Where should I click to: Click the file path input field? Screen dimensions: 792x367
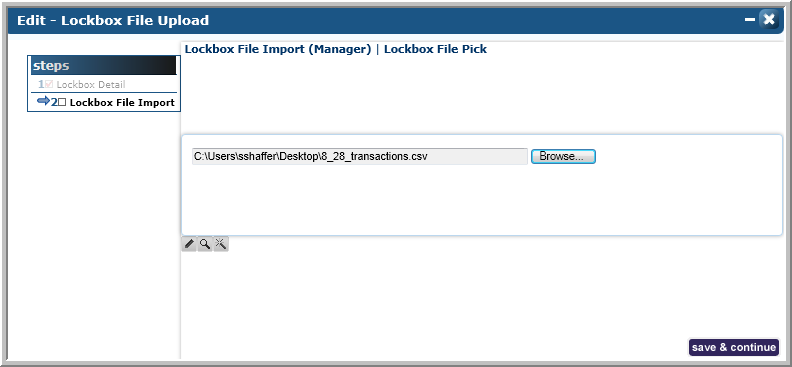(360, 156)
